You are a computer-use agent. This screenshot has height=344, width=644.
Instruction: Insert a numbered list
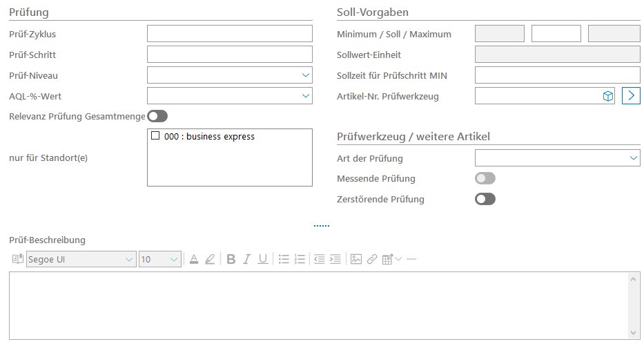pyautogui.click(x=300, y=259)
